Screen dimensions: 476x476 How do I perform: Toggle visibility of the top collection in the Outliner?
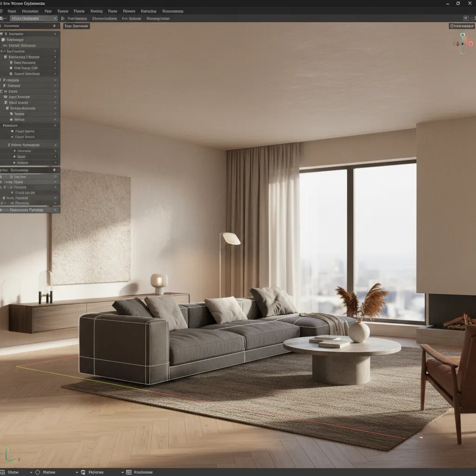coord(55,33)
